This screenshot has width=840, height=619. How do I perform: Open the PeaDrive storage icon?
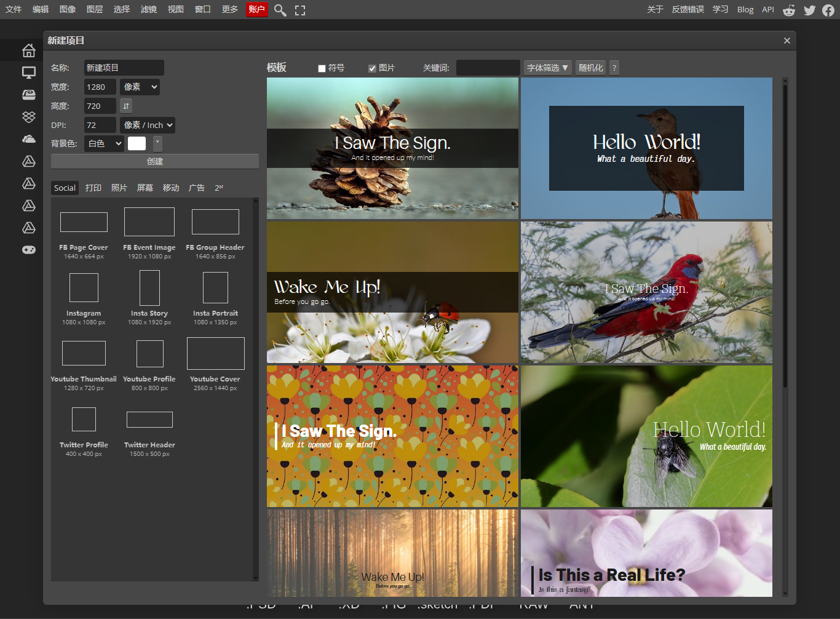coord(29,95)
